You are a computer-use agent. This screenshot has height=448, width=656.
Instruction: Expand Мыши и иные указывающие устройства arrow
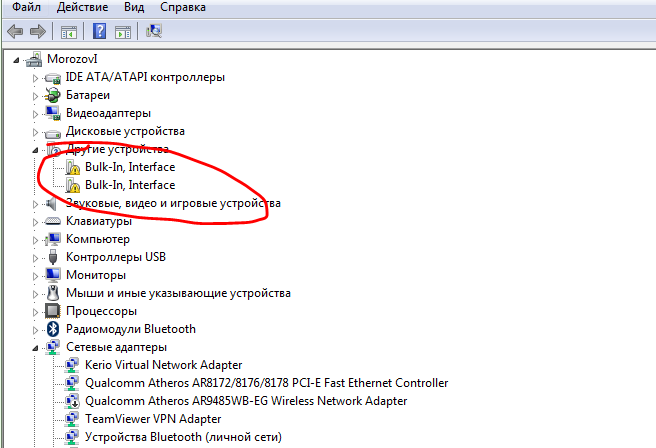[x=36, y=294]
